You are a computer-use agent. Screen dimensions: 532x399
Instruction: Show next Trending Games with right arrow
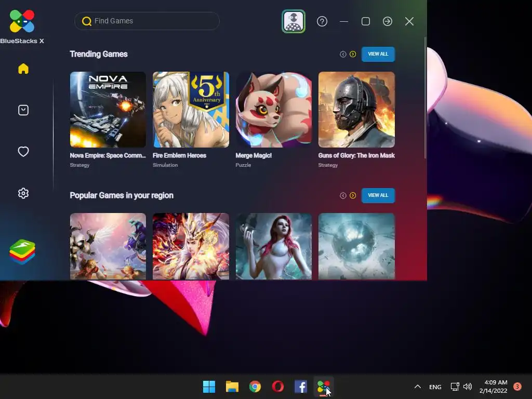pos(353,54)
